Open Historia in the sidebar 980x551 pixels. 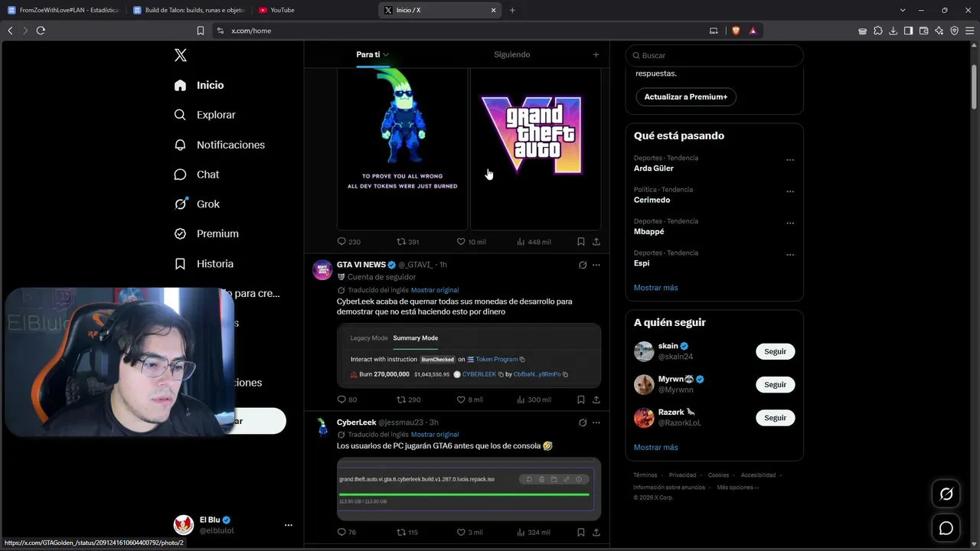tap(204, 264)
